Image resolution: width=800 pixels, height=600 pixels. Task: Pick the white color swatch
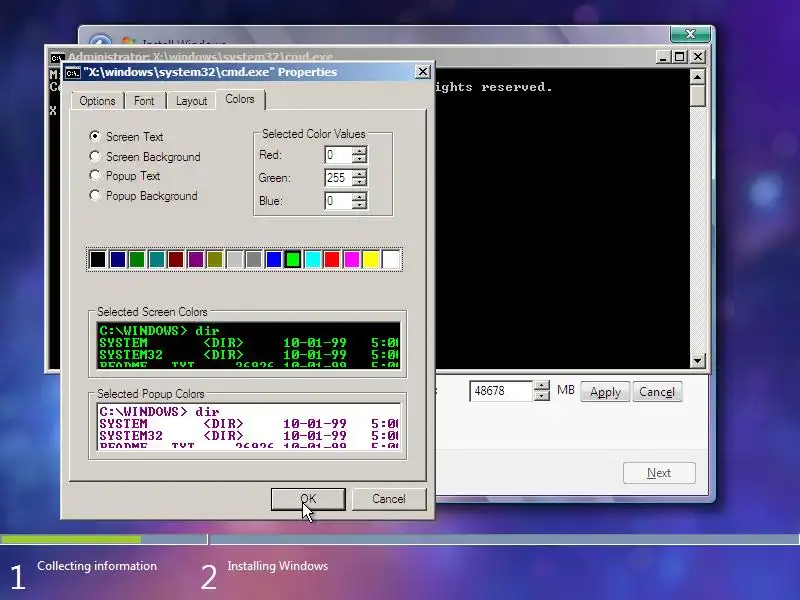tap(390, 259)
